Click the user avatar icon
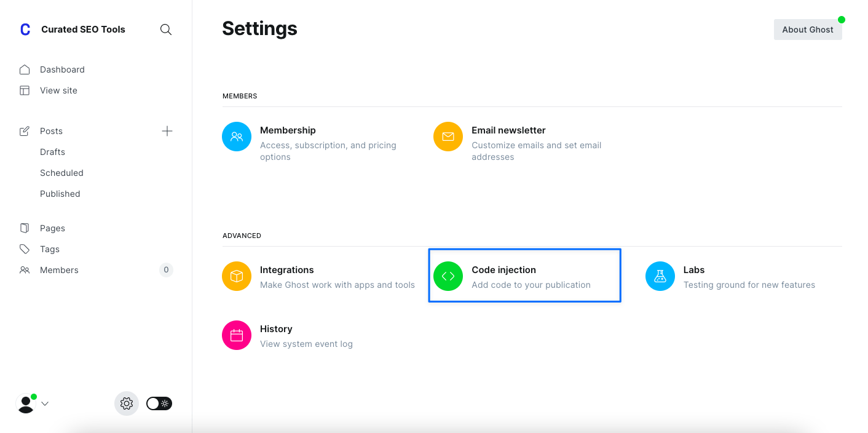Viewport: 868px width, 433px height. click(x=26, y=403)
